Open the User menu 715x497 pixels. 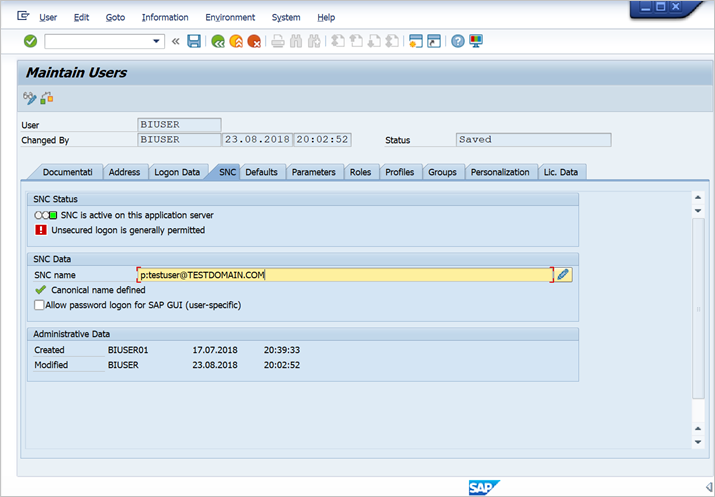pos(48,17)
